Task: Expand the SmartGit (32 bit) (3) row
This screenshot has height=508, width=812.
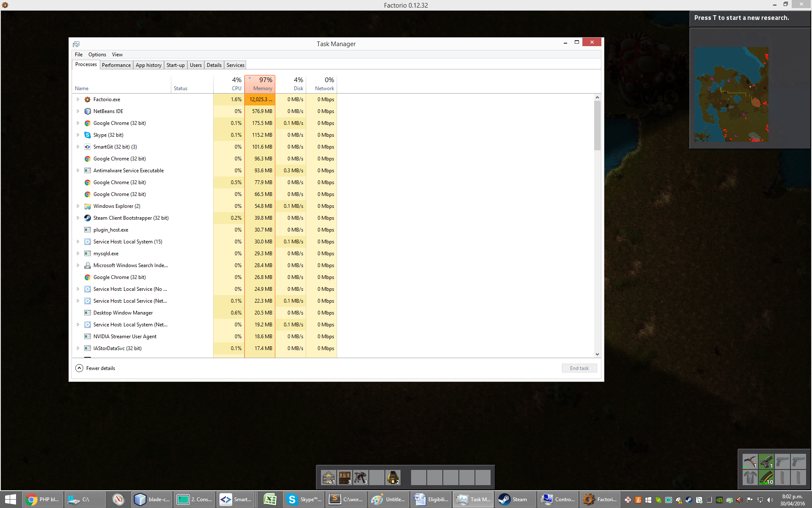Action: tap(78, 147)
